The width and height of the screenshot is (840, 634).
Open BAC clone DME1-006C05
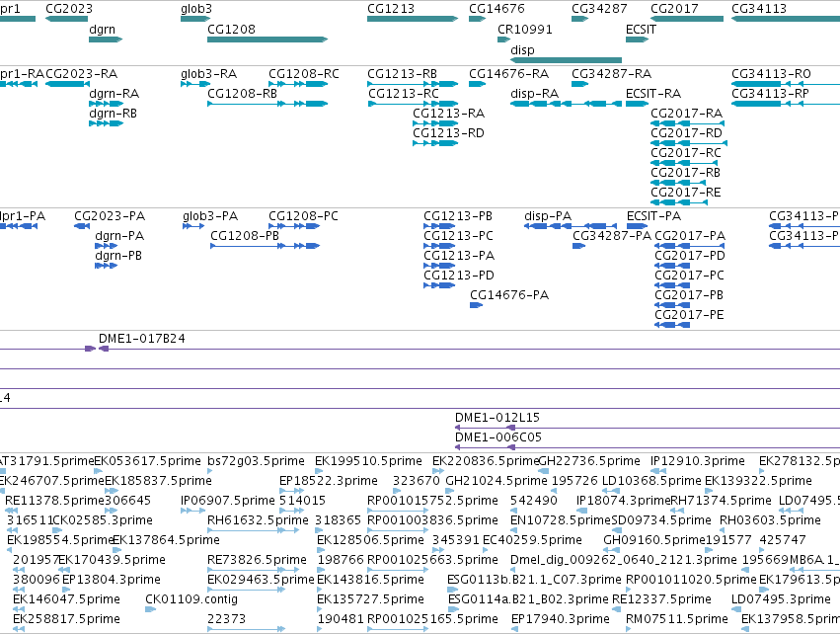498,437
